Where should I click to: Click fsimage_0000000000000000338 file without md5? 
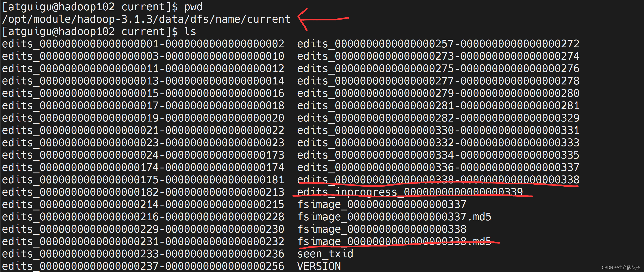(x=382, y=229)
